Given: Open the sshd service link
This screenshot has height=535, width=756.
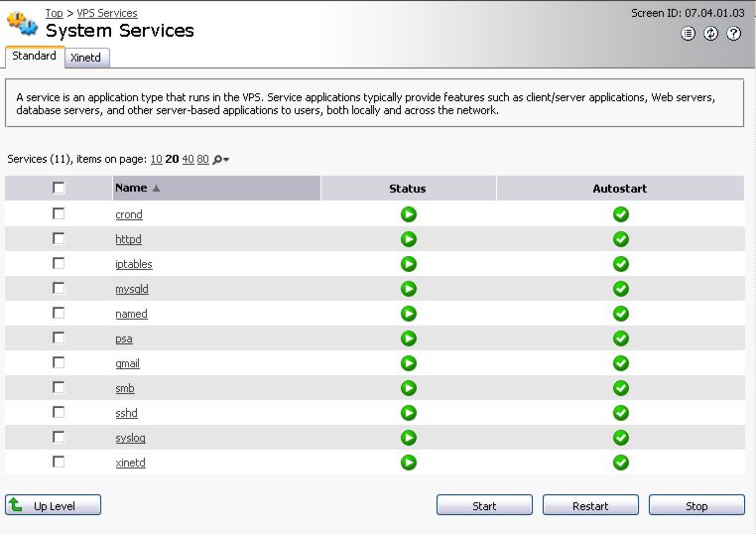Looking at the screenshot, I should tap(126, 414).
